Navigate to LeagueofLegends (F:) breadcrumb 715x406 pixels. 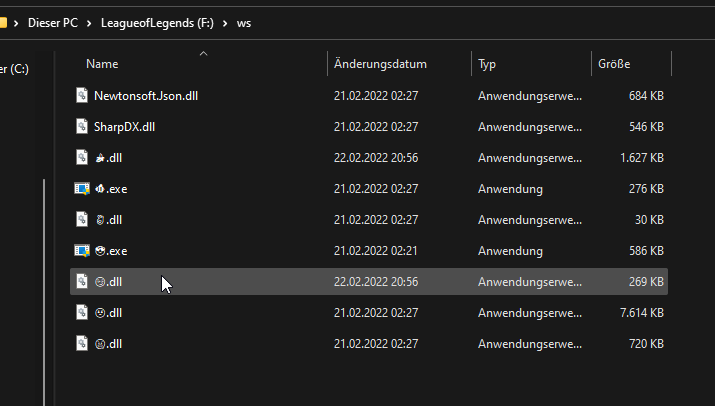(157, 23)
